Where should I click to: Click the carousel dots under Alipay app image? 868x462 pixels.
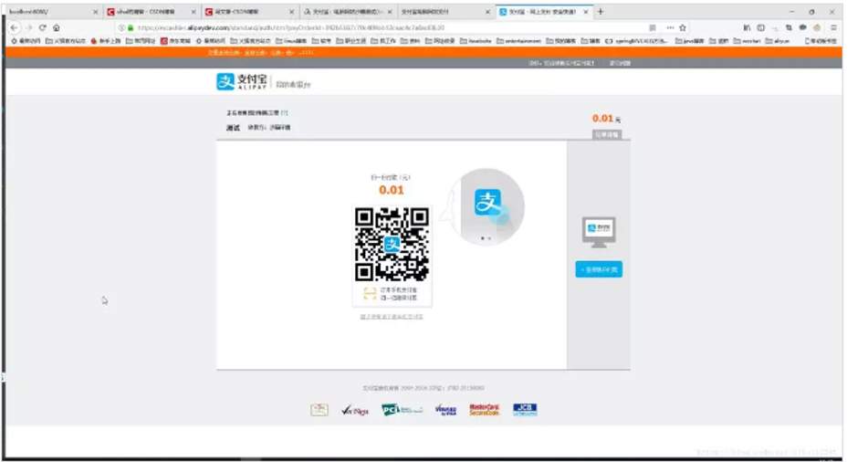tap(486, 238)
